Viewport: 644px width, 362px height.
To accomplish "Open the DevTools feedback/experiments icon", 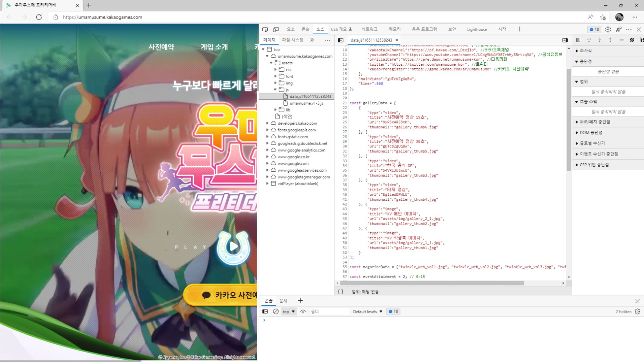I will (x=619, y=29).
